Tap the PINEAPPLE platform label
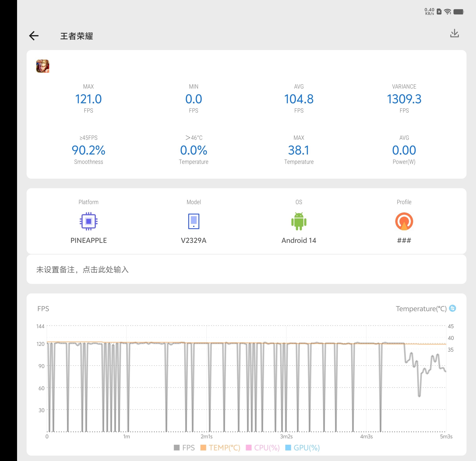 (89, 240)
